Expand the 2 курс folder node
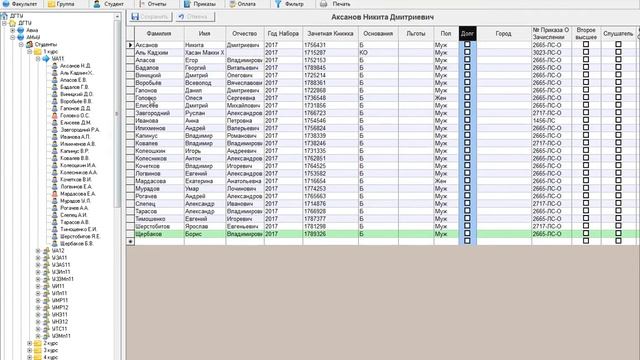Viewport: 640px width, 360px height. 29,343
